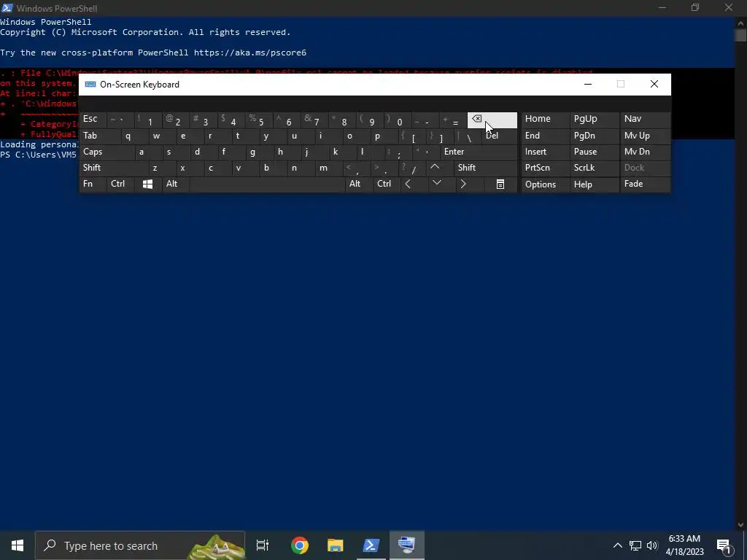This screenshot has height=560, width=747.
Task: Open network status in system tray
Action: point(635,545)
